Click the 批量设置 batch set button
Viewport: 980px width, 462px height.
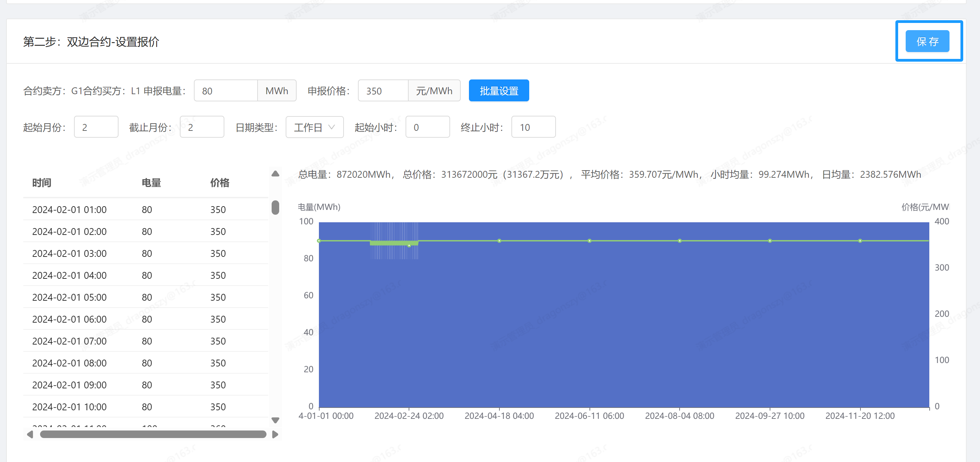coord(499,90)
